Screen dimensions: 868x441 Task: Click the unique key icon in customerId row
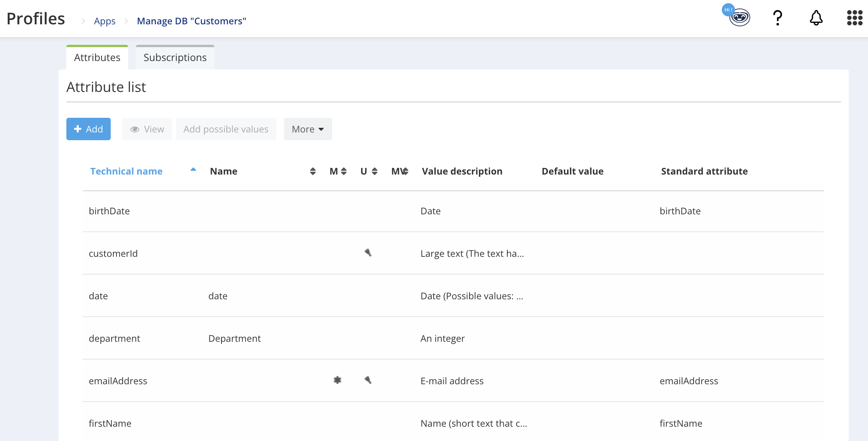tap(368, 253)
